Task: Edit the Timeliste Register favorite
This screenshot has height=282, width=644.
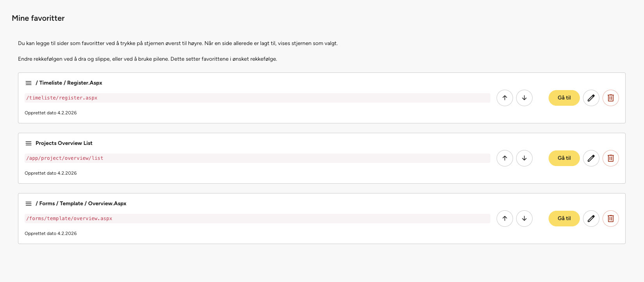Action: point(591,98)
